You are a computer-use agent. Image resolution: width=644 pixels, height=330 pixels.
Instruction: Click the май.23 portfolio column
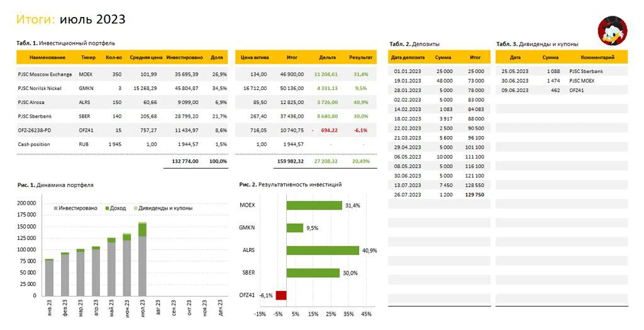111,266
